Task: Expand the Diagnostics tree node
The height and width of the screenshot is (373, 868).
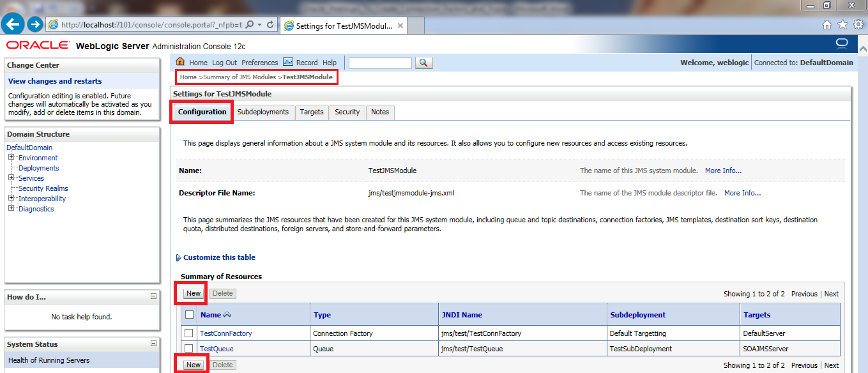Action: 11,208
